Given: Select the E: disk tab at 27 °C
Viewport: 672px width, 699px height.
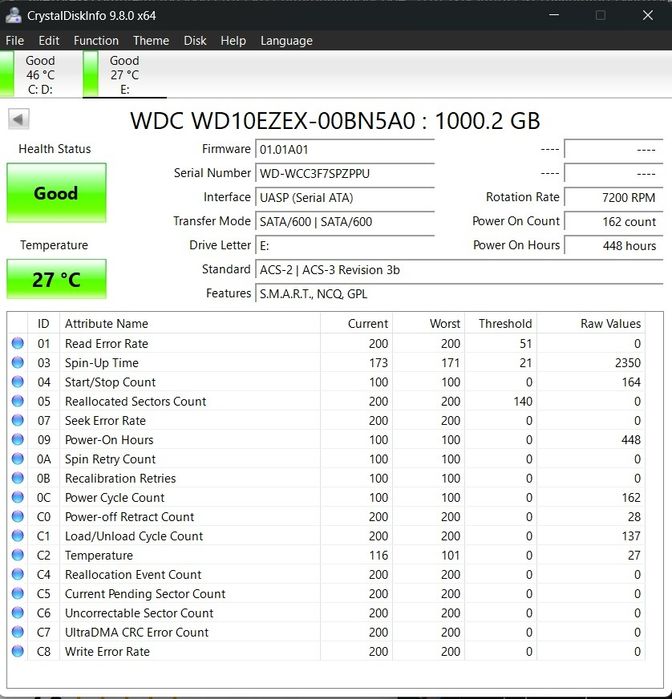Looking at the screenshot, I should coord(124,74).
